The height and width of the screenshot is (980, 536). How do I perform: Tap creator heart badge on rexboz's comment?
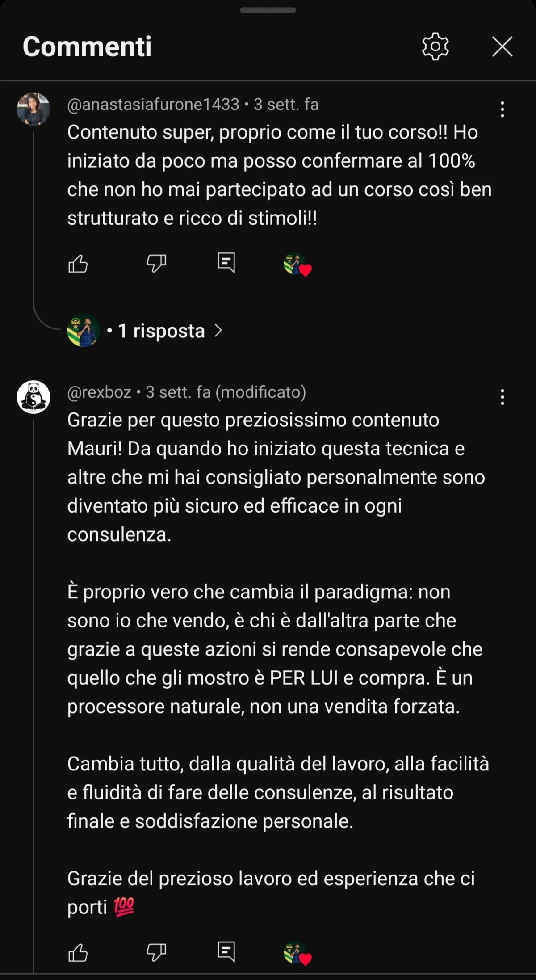297,953
